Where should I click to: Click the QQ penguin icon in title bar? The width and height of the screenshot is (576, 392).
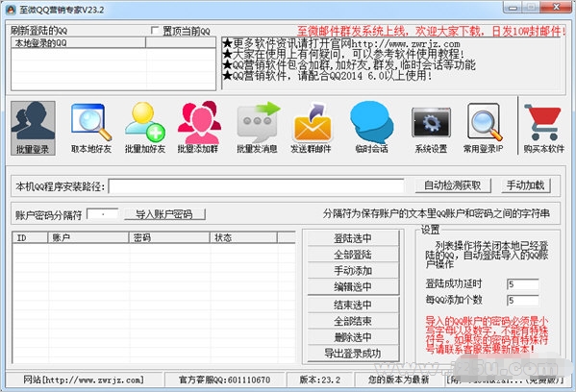pyautogui.click(x=11, y=10)
